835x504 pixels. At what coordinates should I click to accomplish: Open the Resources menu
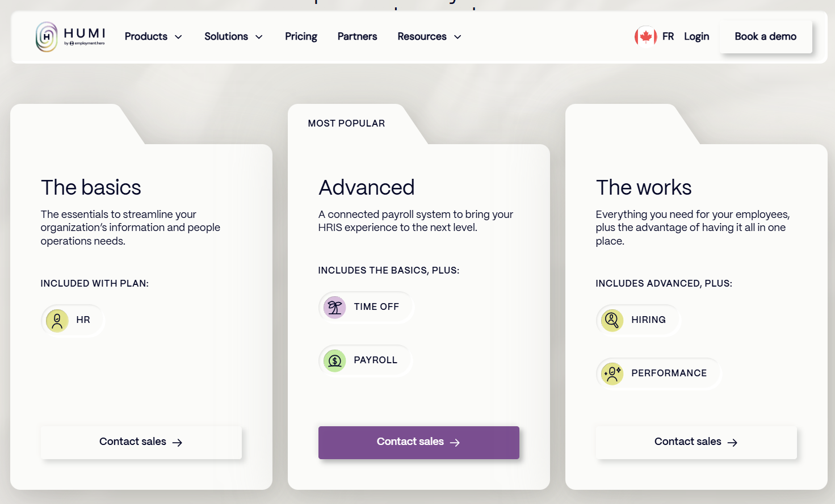[429, 36]
